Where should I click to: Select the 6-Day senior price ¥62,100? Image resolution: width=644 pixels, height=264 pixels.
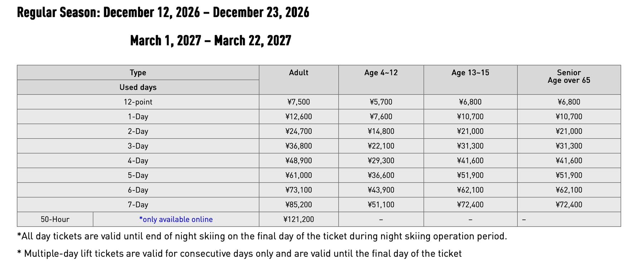(569, 190)
